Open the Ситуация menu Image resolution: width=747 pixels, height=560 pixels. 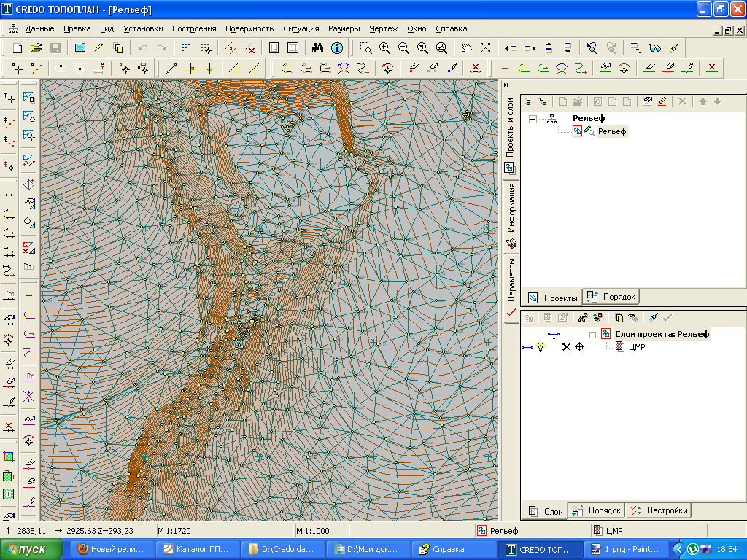(301, 28)
